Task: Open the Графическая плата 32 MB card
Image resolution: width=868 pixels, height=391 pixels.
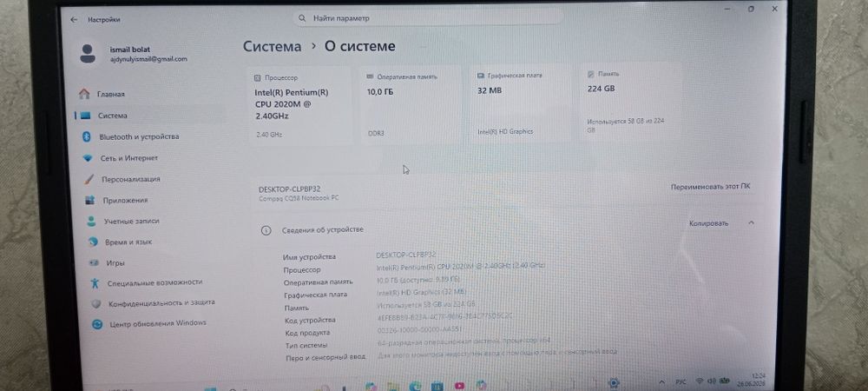Action: coord(520,105)
